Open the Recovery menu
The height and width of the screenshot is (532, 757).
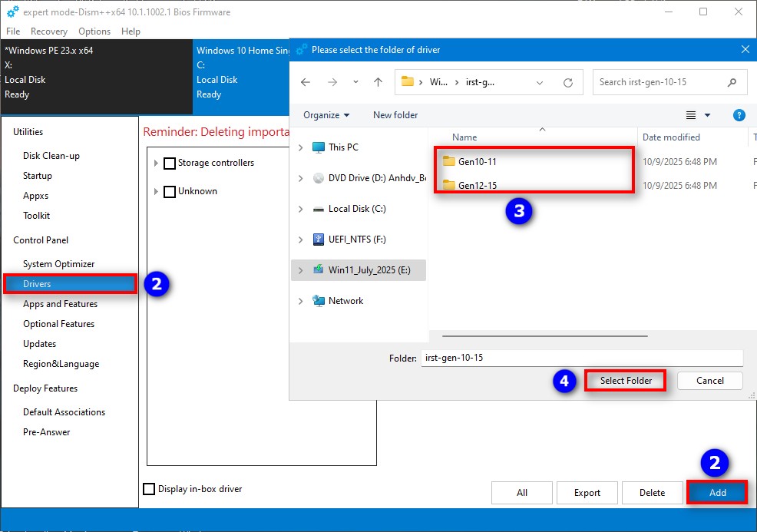49,31
